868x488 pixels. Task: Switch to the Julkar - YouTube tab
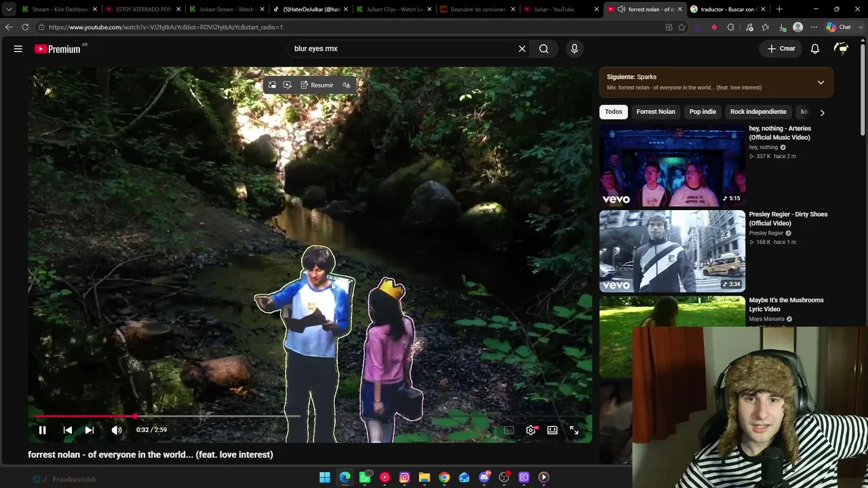point(561,9)
